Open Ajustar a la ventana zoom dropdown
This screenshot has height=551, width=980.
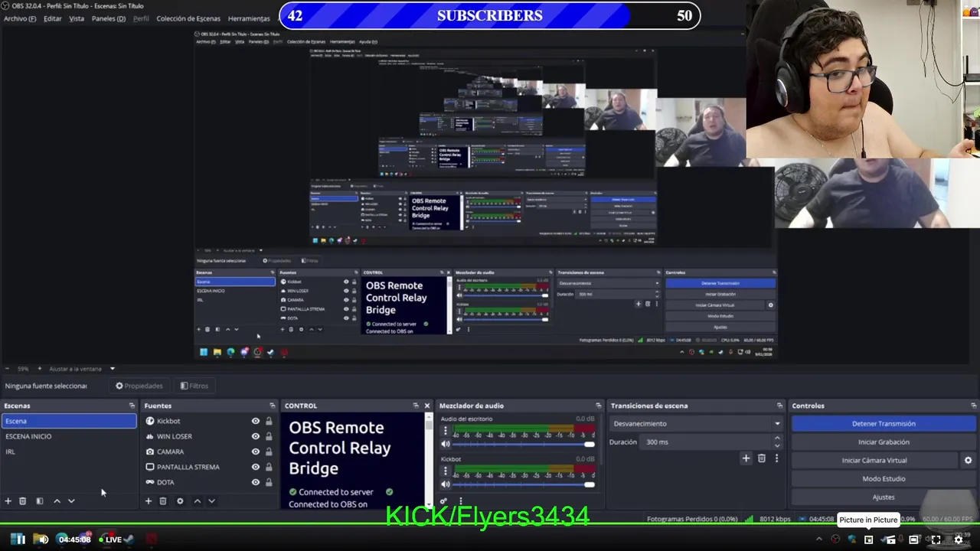(x=82, y=369)
